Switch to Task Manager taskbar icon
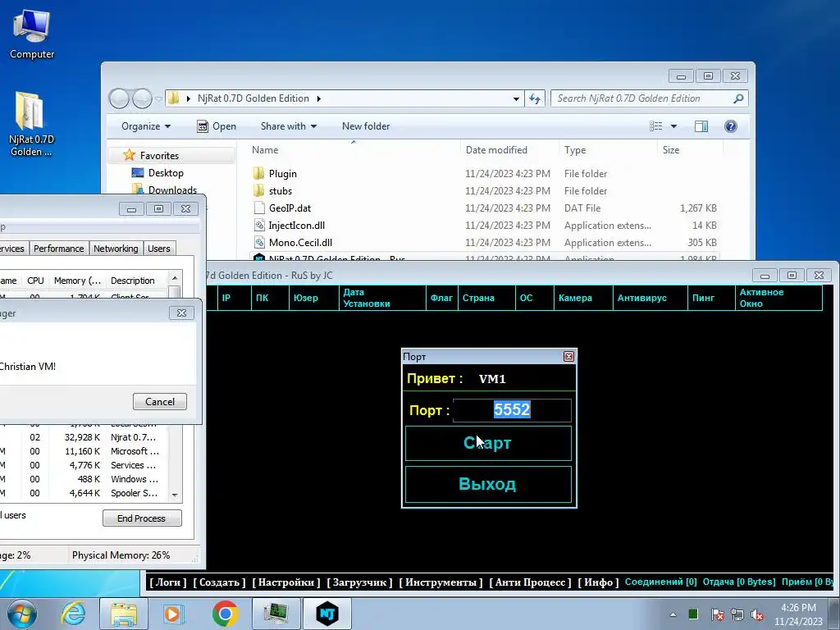840x630 pixels. coord(276,614)
